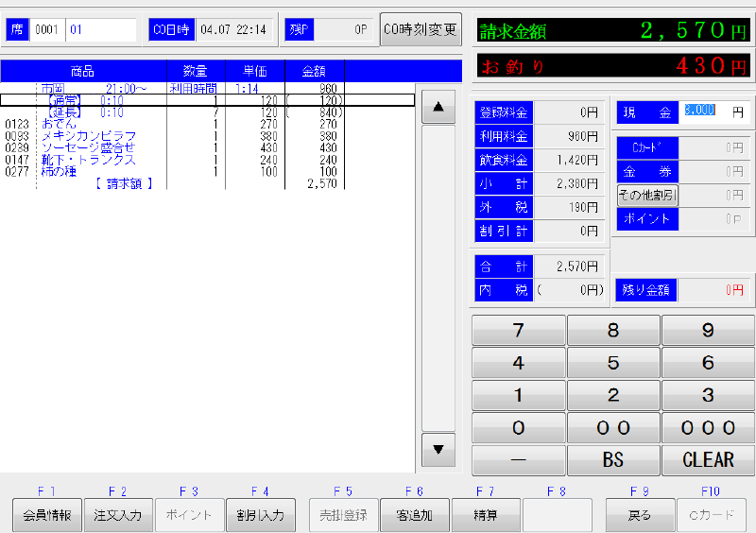Viewport: 756px width, 533px height.
Task: Click the 合計 value 2,570円
Action: coord(568,266)
